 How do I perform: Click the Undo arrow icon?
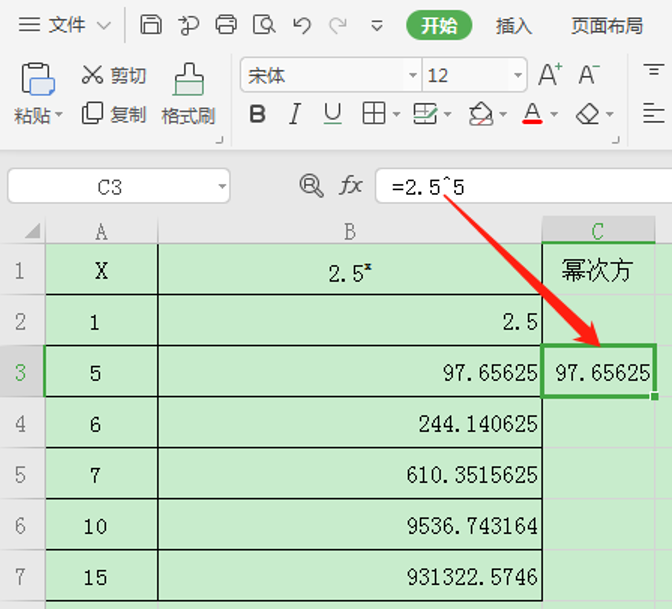[x=302, y=25]
